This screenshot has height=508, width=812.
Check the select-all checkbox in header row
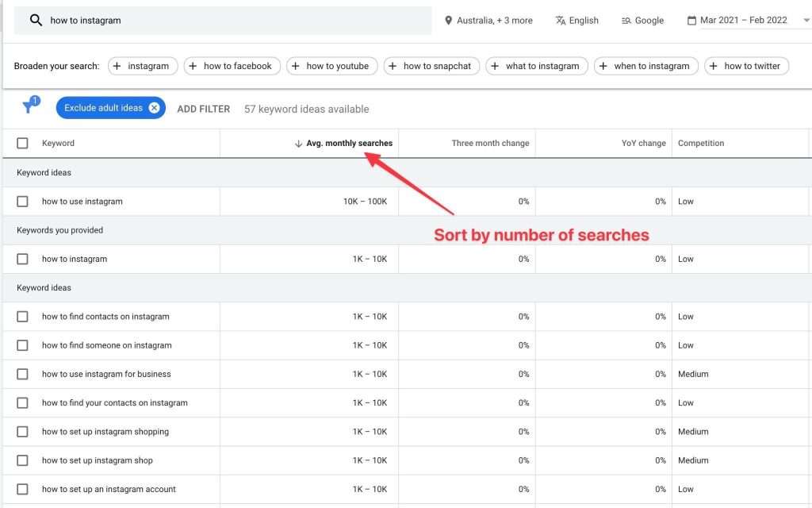[x=22, y=143]
